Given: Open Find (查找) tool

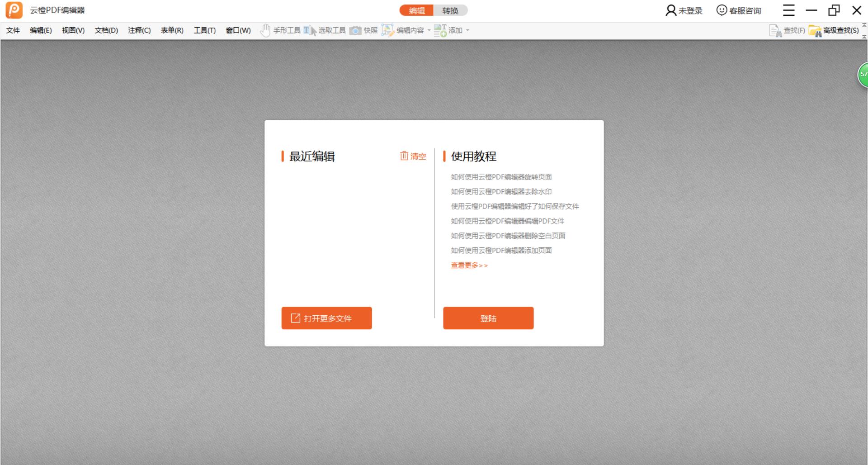Looking at the screenshot, I should [787, 30].
